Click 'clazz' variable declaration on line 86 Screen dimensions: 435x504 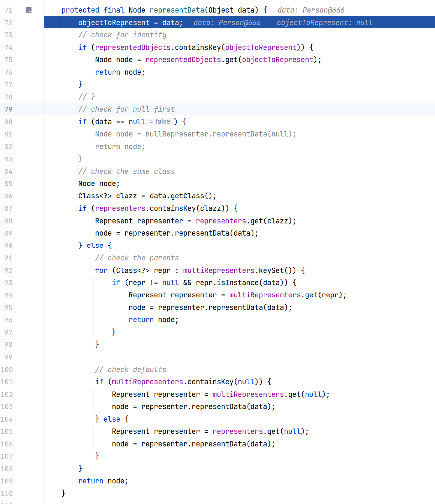[x=126, y=196]
